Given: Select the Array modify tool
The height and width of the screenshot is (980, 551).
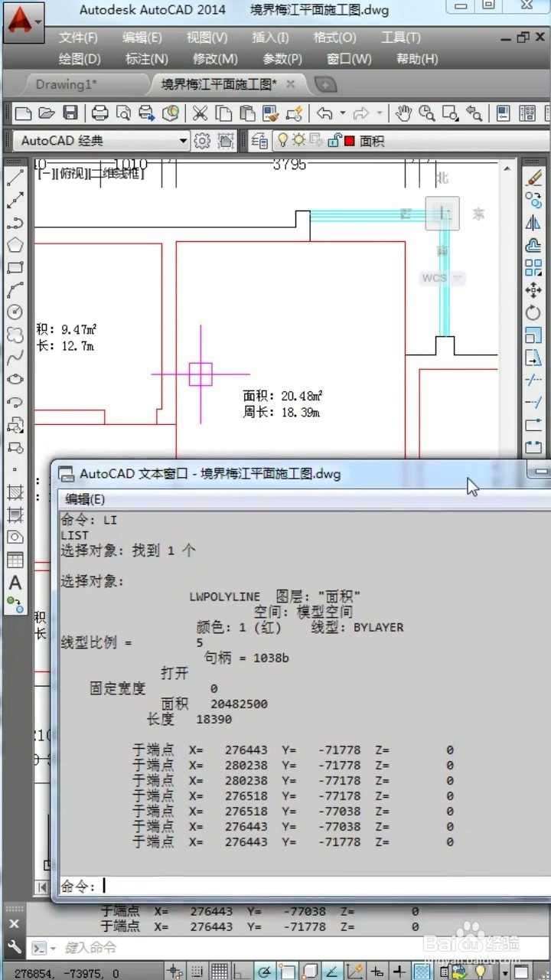Looking at the screenshot, I should (533, 268).
